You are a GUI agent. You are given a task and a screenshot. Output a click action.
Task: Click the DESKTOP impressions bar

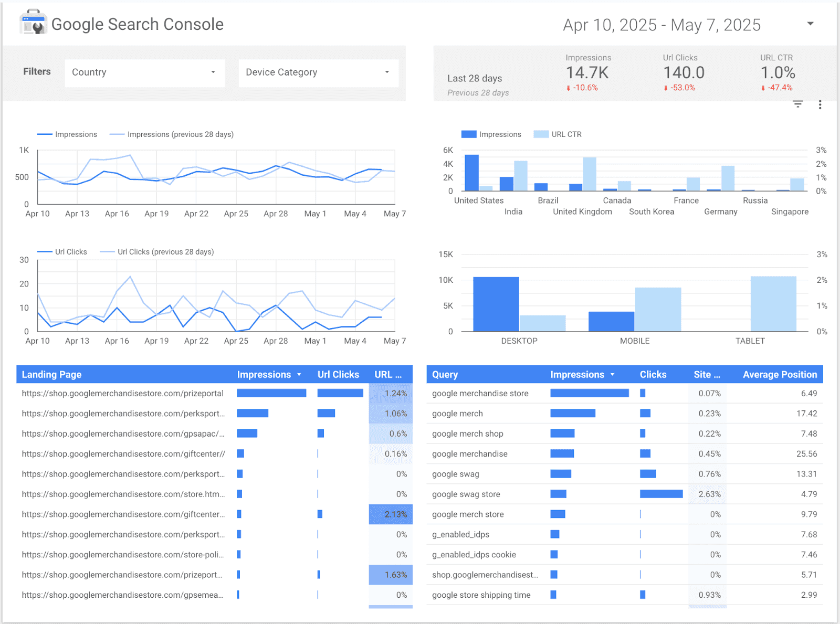click(496, 303)
